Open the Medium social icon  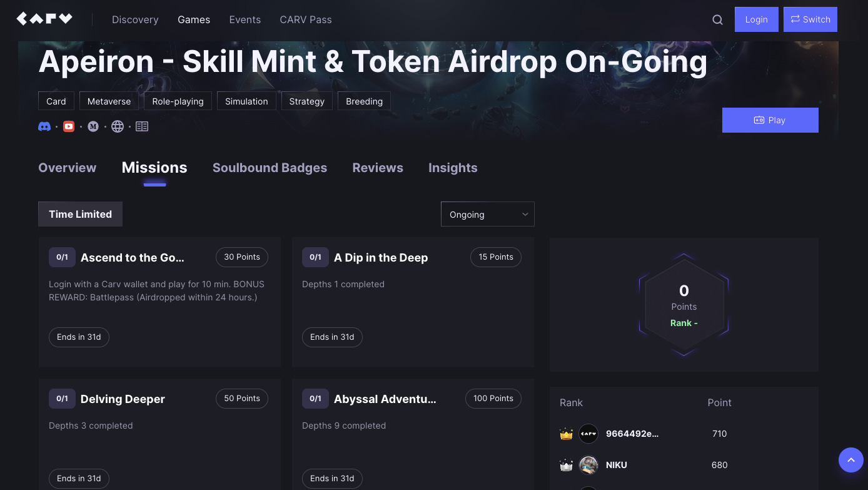[x=93, y=126]
